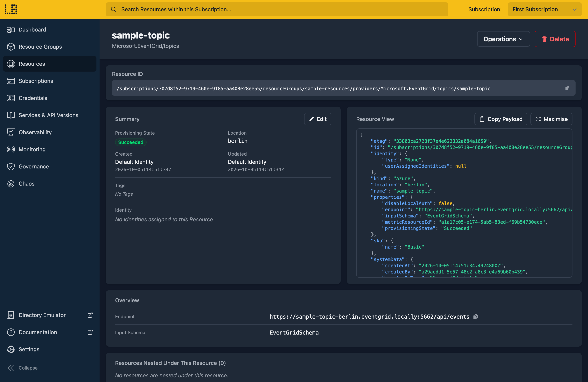Click the Services & API Versions book icon

coord(11,115)
